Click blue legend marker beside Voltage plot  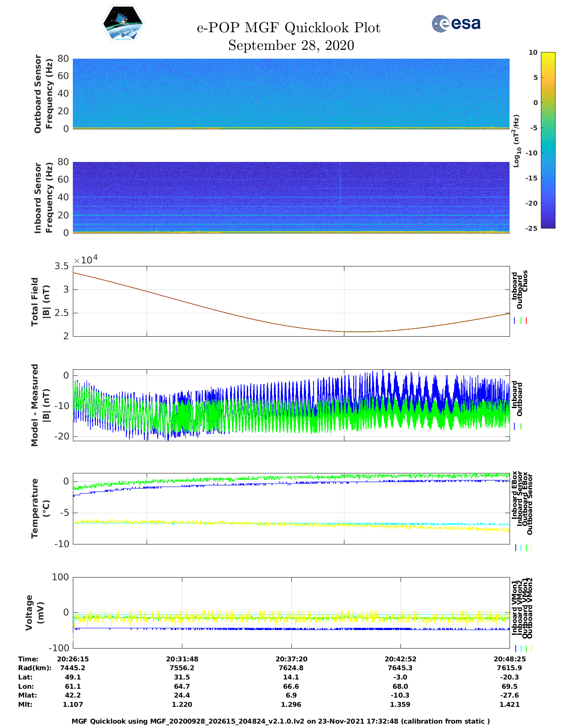(x=515, y=649)
